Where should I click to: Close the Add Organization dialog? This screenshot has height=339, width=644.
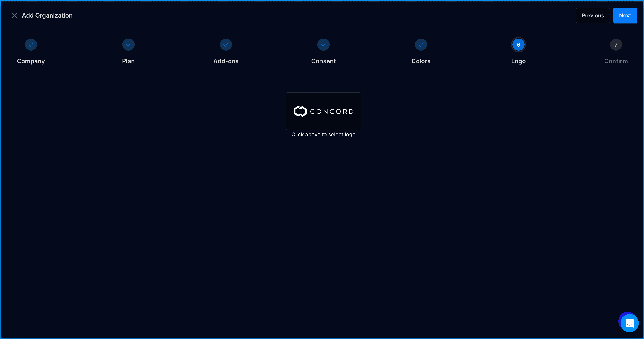click(14, 15)
